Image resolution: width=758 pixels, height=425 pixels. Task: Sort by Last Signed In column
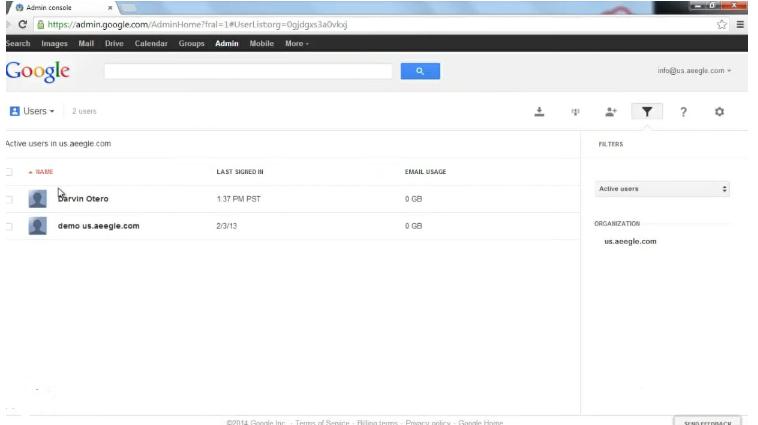coord(240,172)
